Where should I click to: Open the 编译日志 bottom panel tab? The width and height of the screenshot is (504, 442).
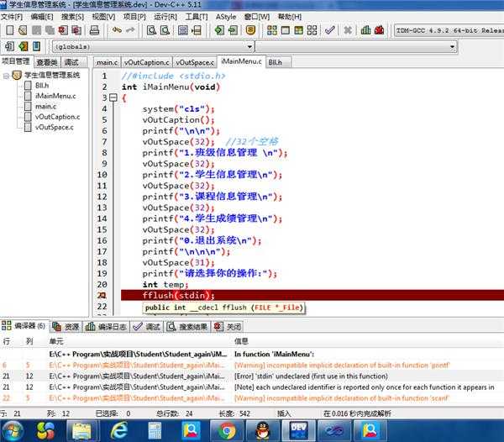[106, 327]
